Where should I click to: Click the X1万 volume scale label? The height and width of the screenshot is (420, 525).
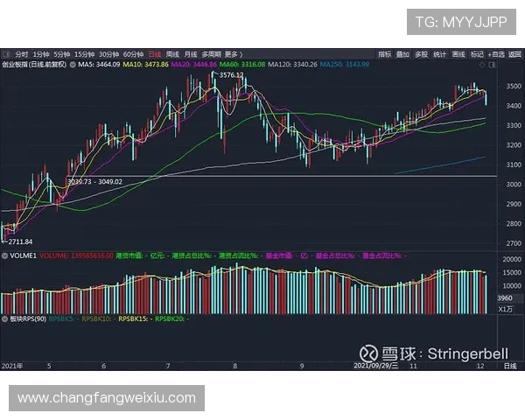[x=506, y=308]
